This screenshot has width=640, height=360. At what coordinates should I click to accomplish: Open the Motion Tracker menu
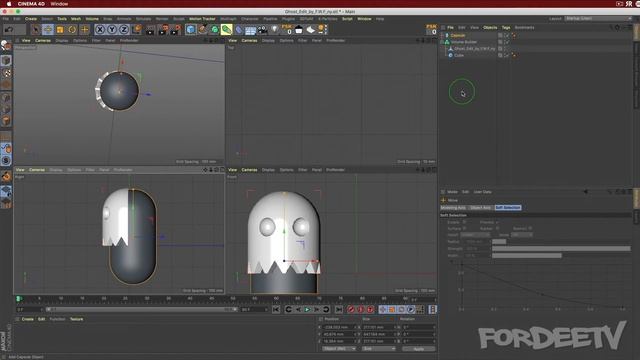click(x=202, y=19)
